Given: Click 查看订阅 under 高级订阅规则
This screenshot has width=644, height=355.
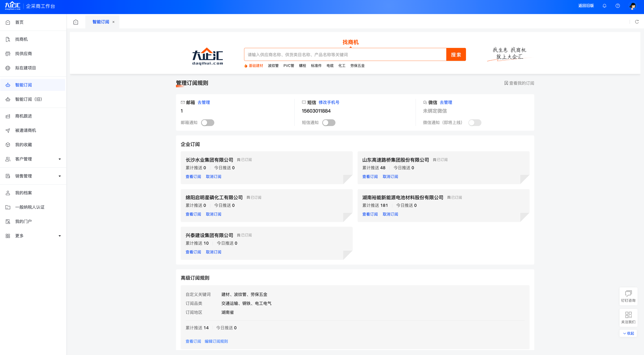Looking at the screenshot, I should tap(193, 341).
